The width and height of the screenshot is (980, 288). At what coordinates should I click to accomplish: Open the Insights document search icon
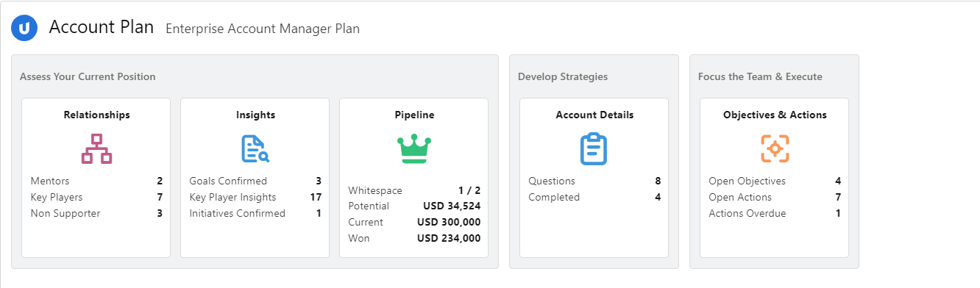click(x=255, y=148)
